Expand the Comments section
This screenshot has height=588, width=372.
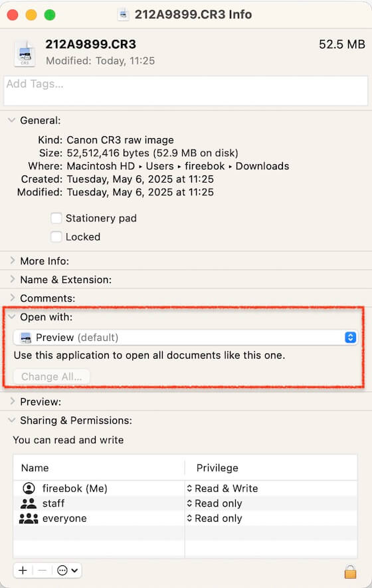click(13, 298)
